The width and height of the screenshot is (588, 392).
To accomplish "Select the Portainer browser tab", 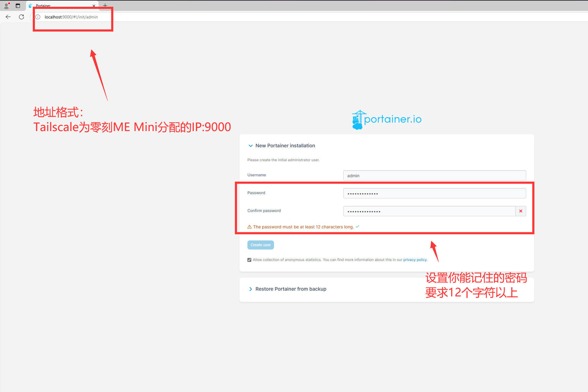I will pyautogui.click(x=62, y=6).
